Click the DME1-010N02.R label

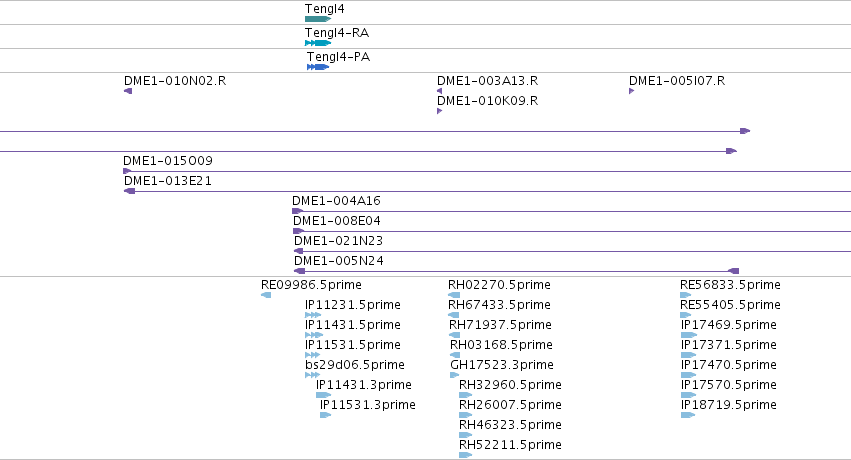point(175,81)
